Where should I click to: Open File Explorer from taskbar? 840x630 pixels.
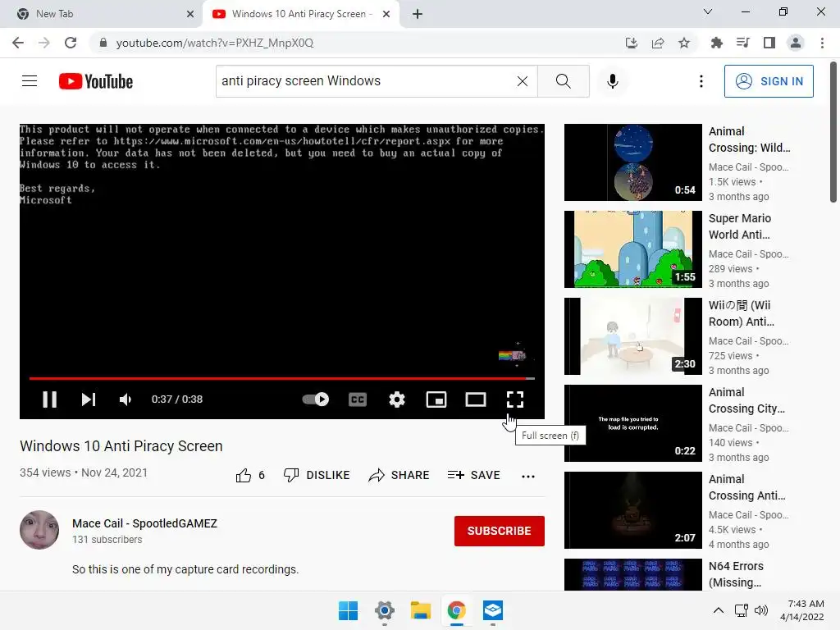(421, 610)
